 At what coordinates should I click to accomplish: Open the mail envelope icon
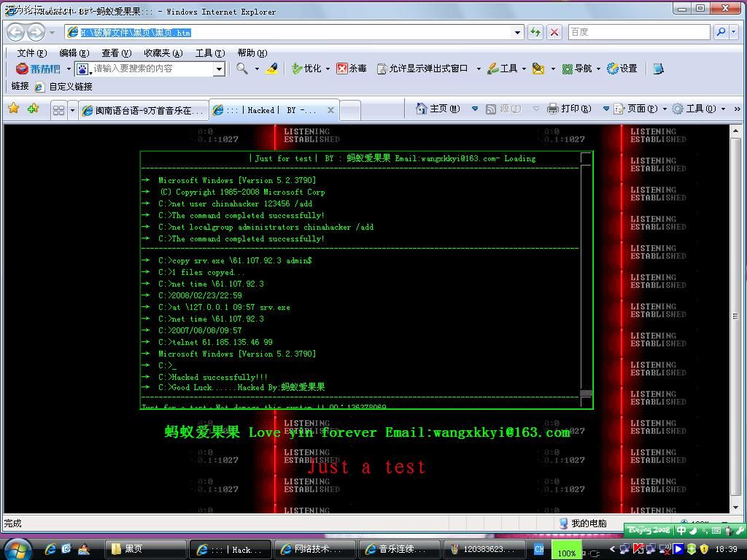click(x=538, y=69)
